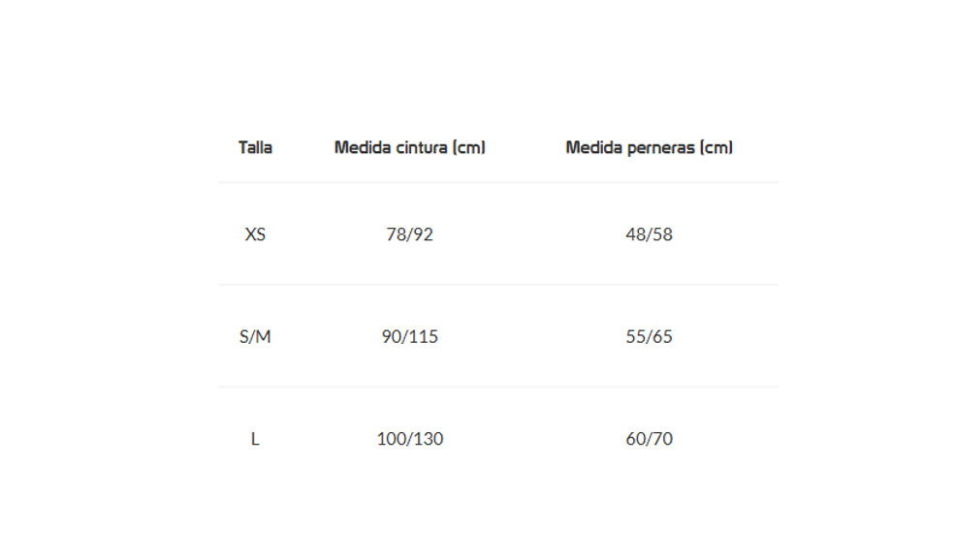Click the word perneras in the header

tap(661, 148)
